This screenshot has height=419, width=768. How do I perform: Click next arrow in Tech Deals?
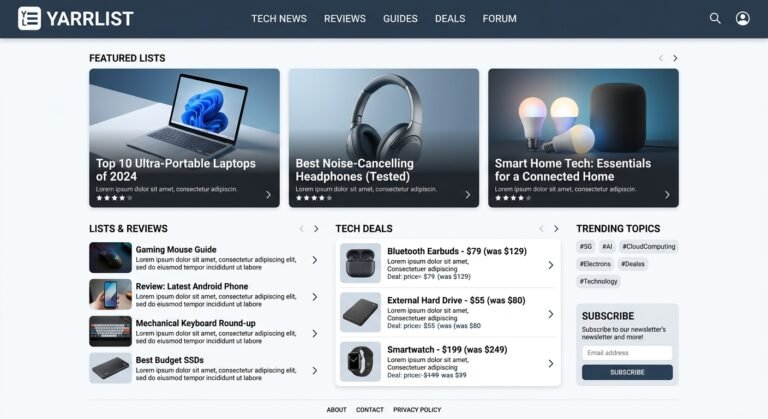[x=556, y=229]
